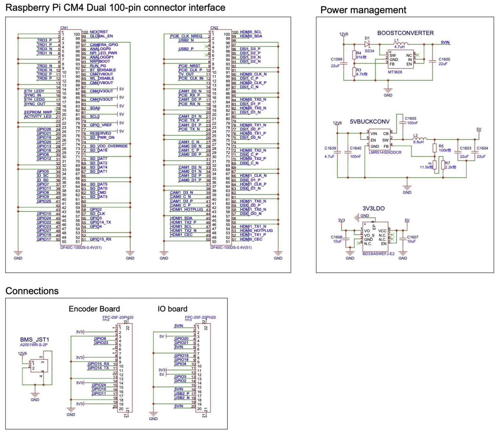The height and width of the screenshot is (434, 504).
Task: Select capacitor C1599 labeled 22uF
Action: [344, 63]
